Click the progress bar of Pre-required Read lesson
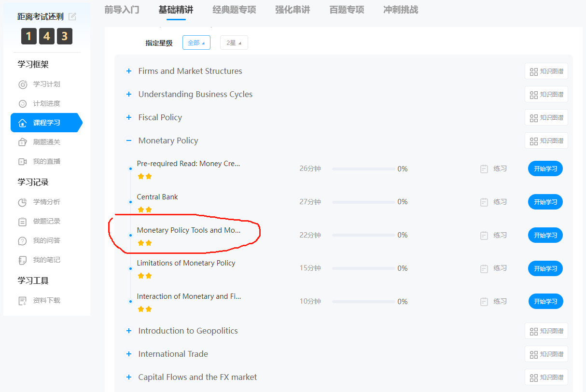Image resolution: width=586 pixels, height=392 pixels. 363,169
